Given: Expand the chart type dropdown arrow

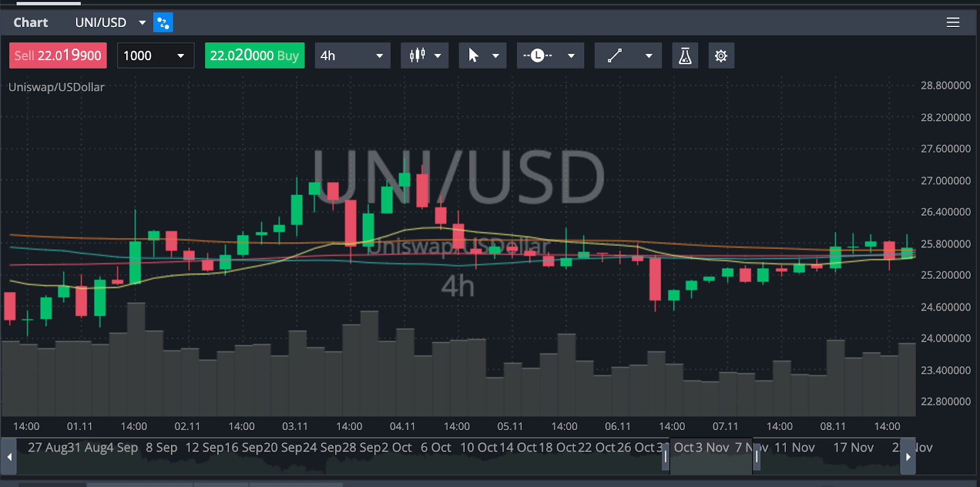Looking at the screenshot, I should (x=438, y=56).
